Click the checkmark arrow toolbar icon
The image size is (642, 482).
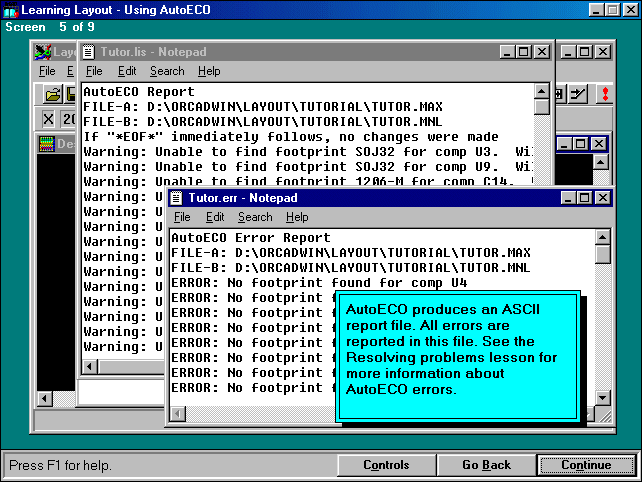click(578, 93)
